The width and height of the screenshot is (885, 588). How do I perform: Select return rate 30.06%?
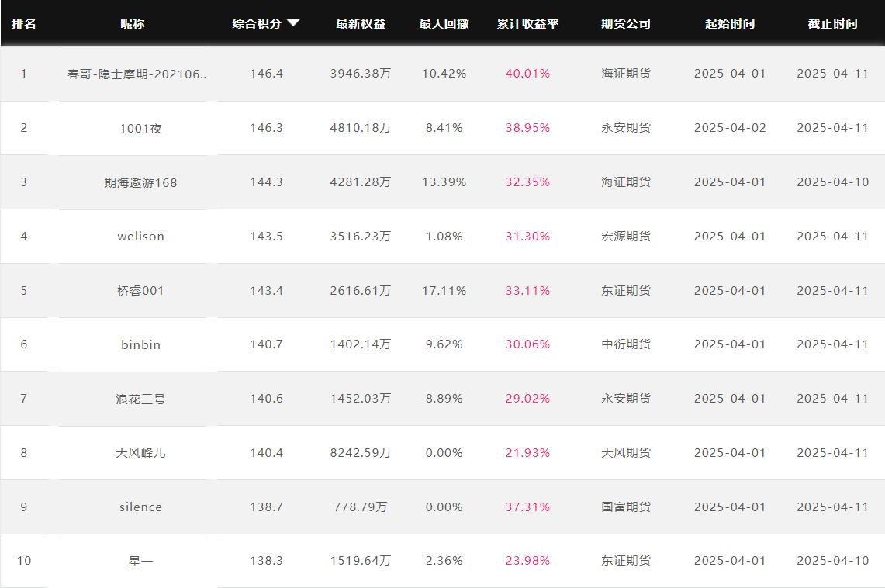pos(527,344)
